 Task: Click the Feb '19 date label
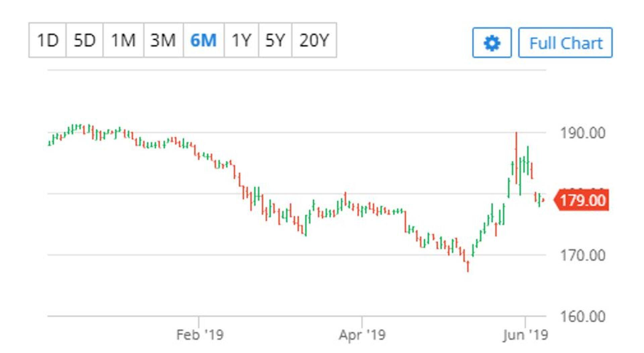click(200, 335)
